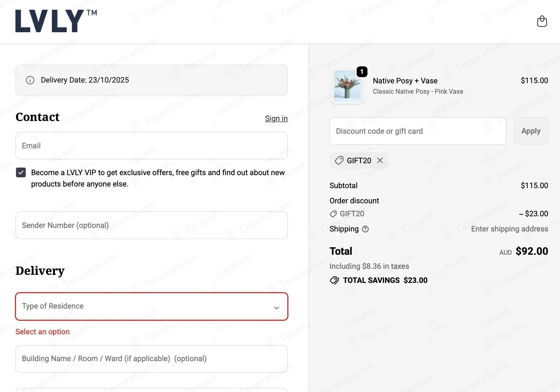Viewport: 560px width, 392px height.
Task: Click the LVLY logo
Action: (56, 21)
